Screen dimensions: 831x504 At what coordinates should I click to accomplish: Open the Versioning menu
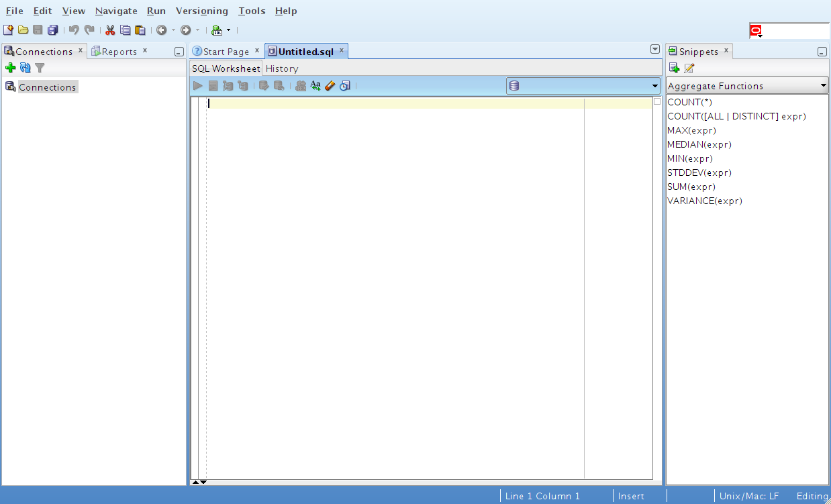pos(202,11)
